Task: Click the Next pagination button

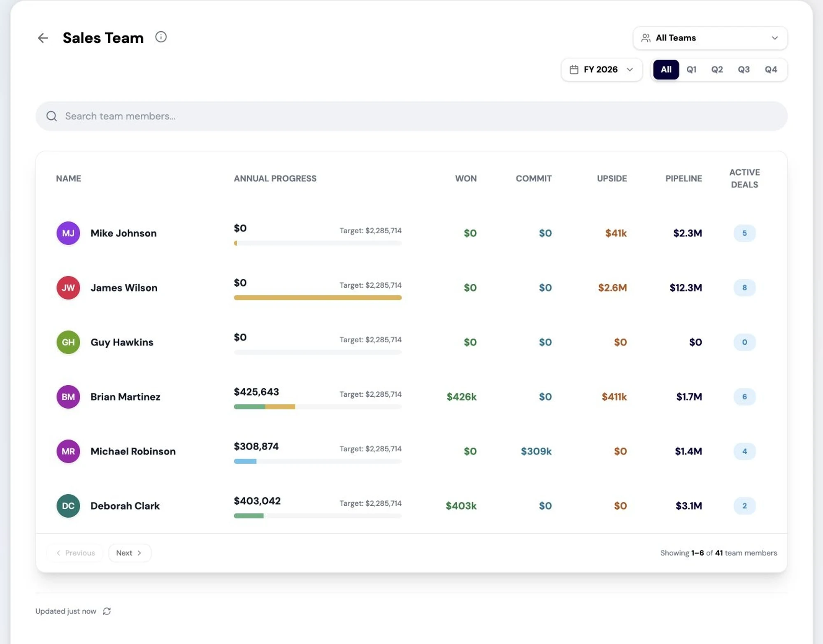Action: (x=130, y=553)
